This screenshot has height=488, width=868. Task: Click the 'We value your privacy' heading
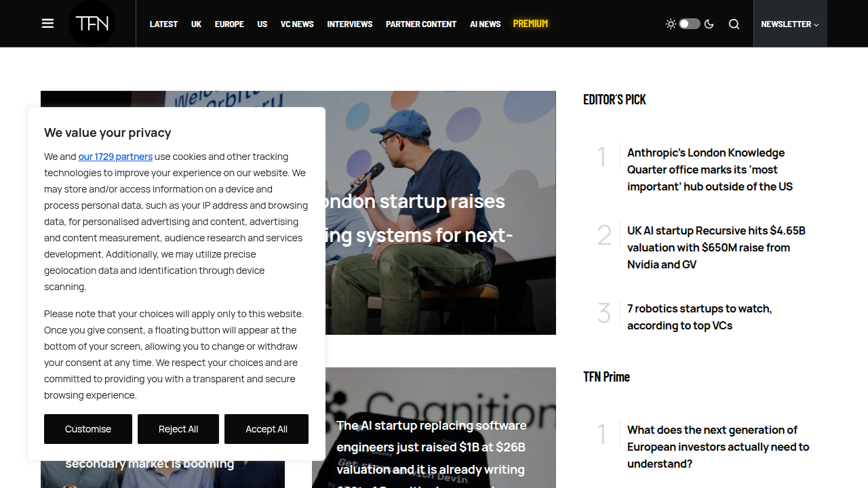pos(108,133)
